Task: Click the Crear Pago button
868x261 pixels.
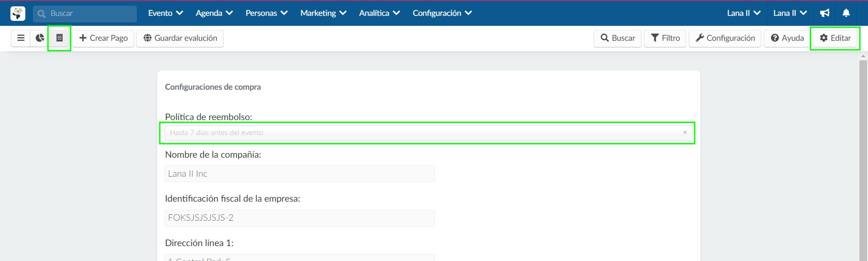Action: click(x=103, y=38)
